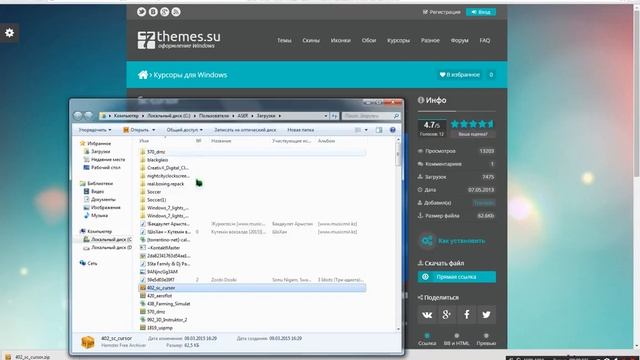Click the В избранное button
This screenshot has width=640, height=360.
(460, 75)
